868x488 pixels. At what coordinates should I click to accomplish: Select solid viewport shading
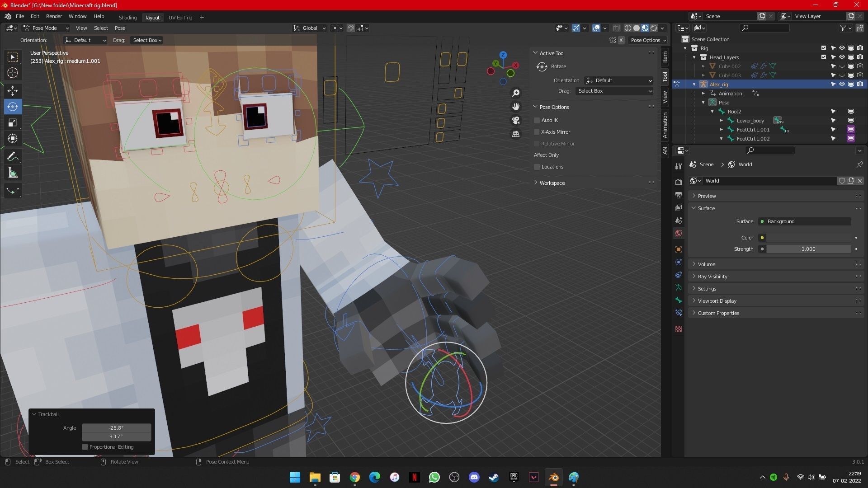click(x=637, y=28)
